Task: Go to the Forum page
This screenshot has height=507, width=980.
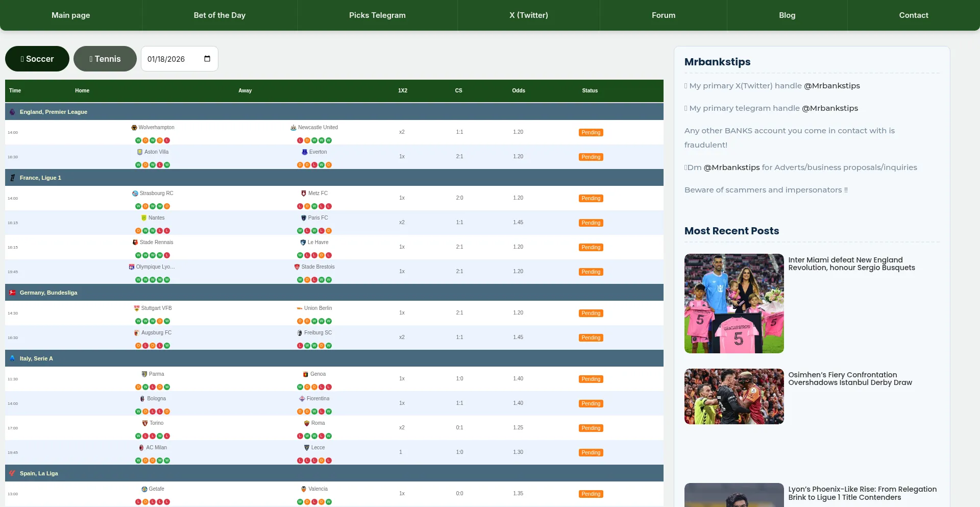Action: (664, 15)
